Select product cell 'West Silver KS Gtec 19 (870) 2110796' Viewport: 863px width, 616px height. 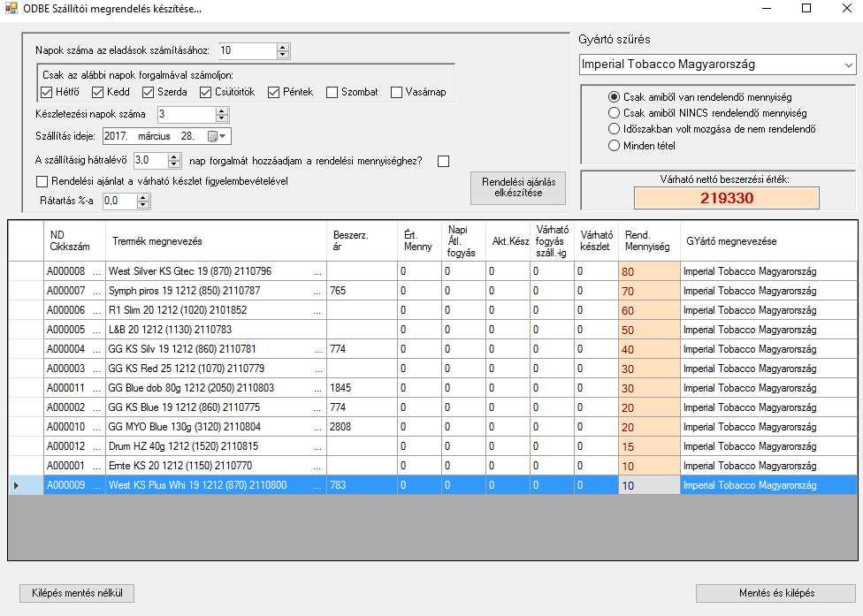(x=216, y=271)
